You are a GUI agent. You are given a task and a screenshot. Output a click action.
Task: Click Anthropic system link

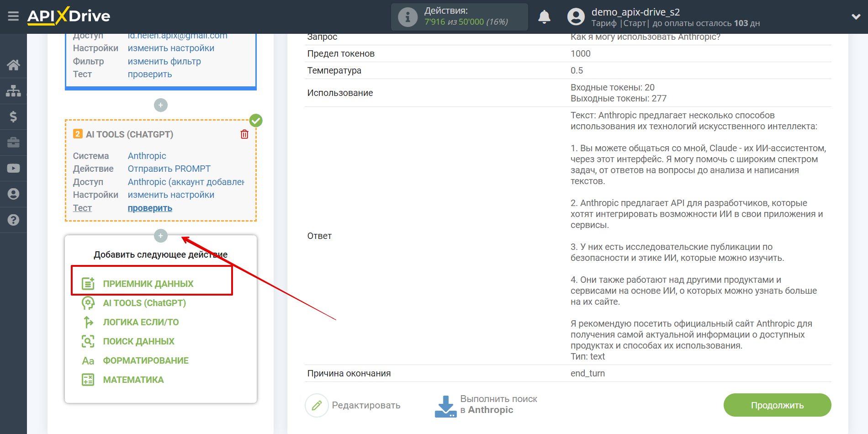pos(147,156)
